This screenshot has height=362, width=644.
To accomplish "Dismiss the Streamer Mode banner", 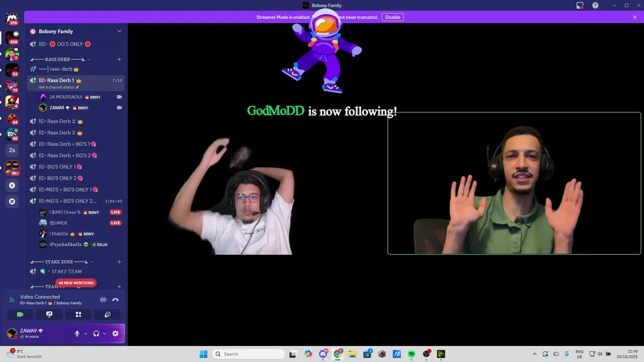I will point(635,17).
